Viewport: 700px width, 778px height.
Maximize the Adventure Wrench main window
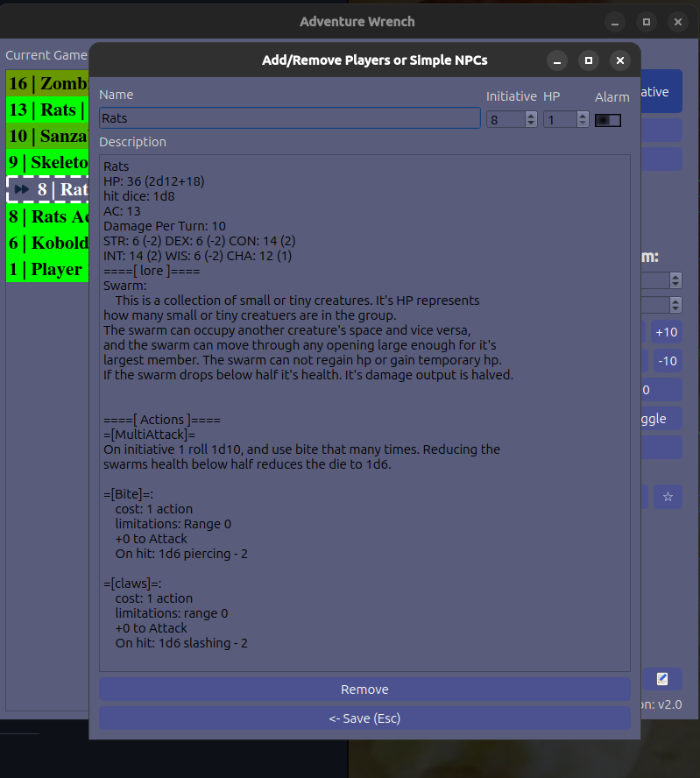tap(646, 22)
